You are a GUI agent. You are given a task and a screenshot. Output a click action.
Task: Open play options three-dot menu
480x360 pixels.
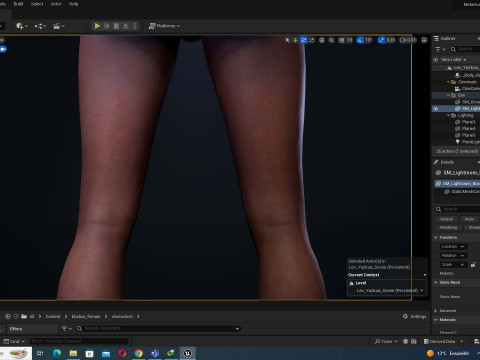135,26
